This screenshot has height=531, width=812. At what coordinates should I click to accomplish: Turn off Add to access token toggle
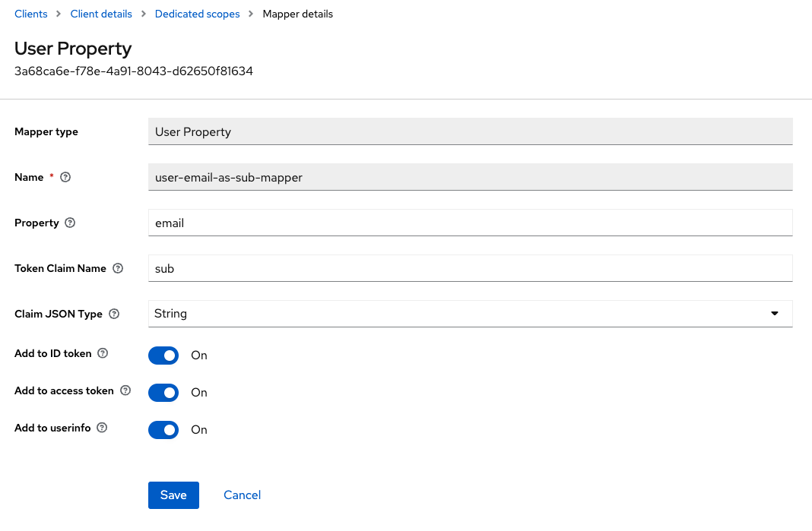163,393
